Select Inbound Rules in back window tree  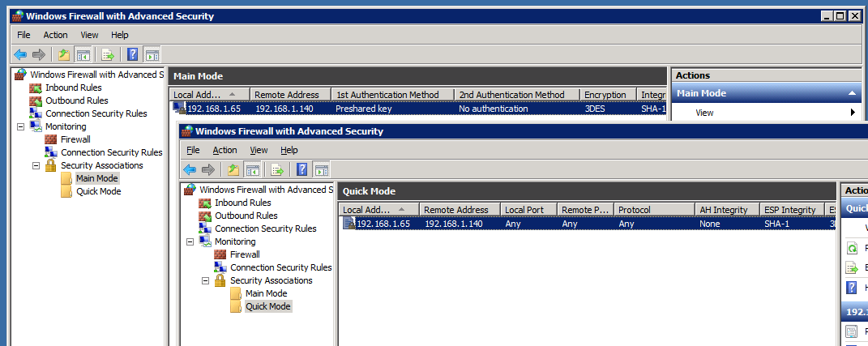[73, 88]
